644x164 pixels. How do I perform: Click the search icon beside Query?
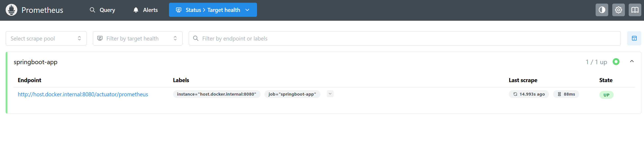tap(92, 10)
